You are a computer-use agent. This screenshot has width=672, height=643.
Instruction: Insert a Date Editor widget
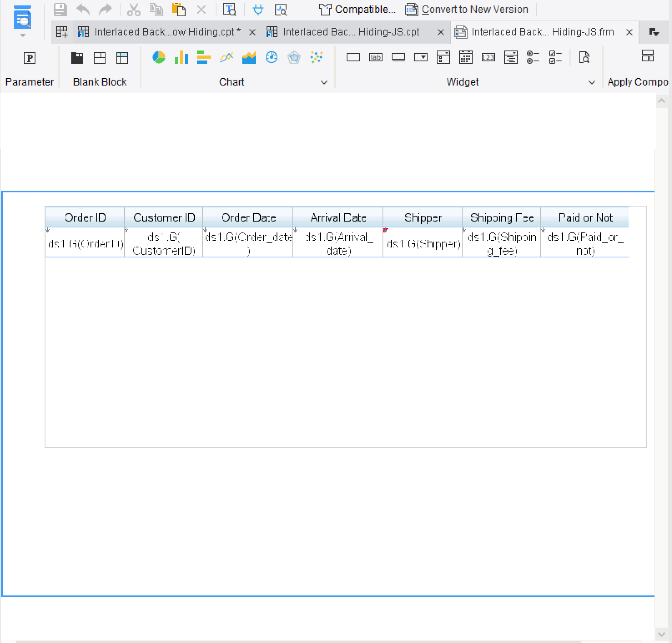coord(466,58)
